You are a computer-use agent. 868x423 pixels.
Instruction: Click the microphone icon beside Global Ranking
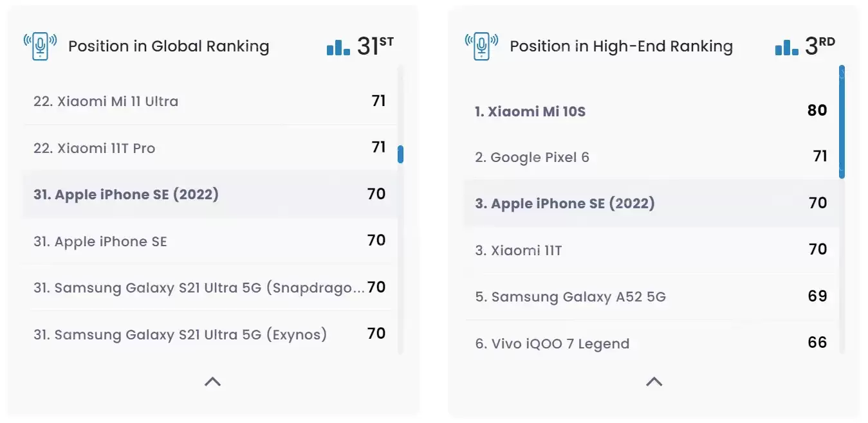tap(40, 46)
